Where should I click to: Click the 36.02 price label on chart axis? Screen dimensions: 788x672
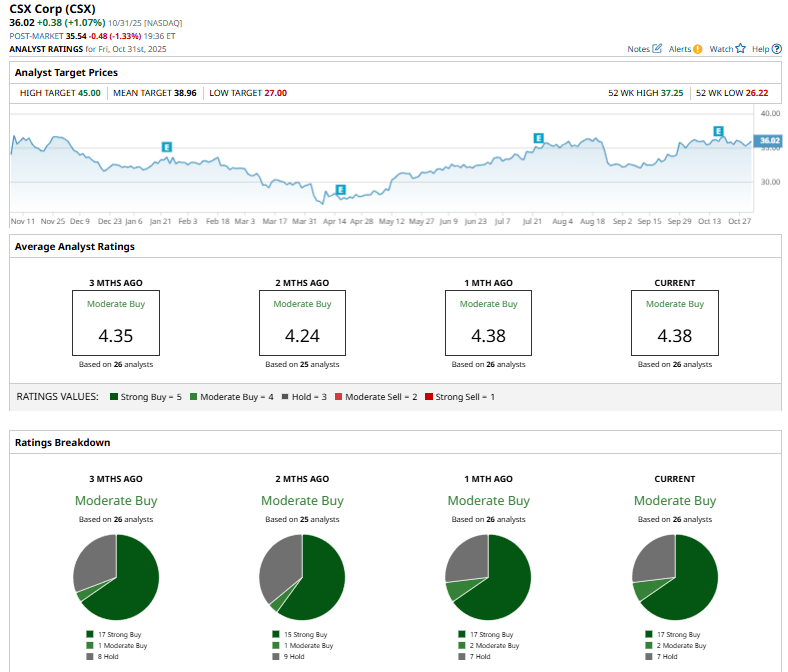[x=768, y=141]
